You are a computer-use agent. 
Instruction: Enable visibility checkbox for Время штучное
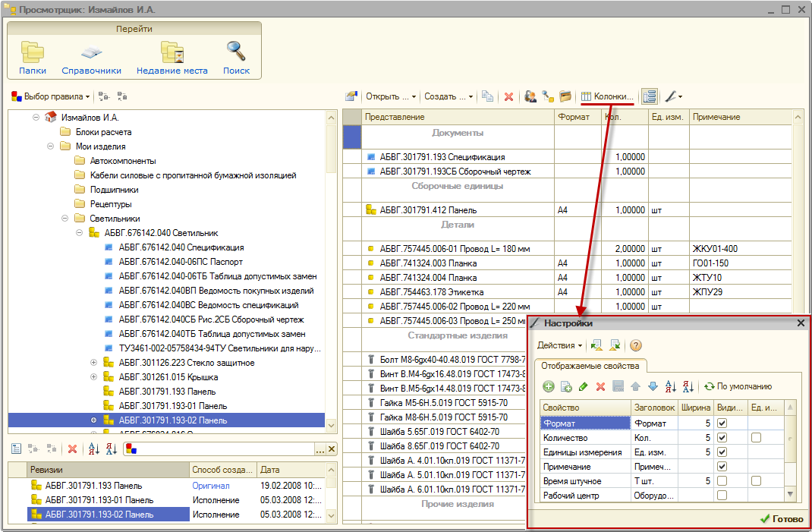coord(722,481)
